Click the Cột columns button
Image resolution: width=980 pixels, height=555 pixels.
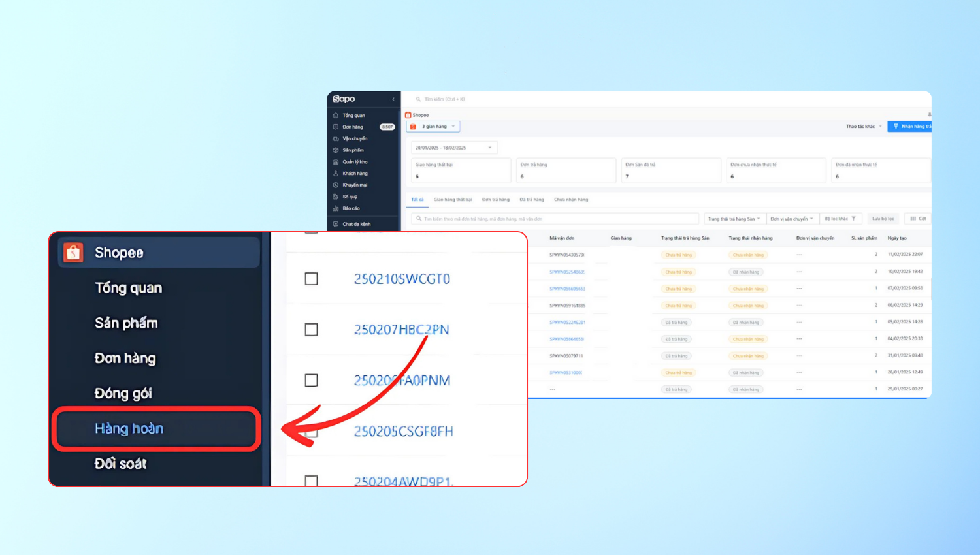click(919, 219)
